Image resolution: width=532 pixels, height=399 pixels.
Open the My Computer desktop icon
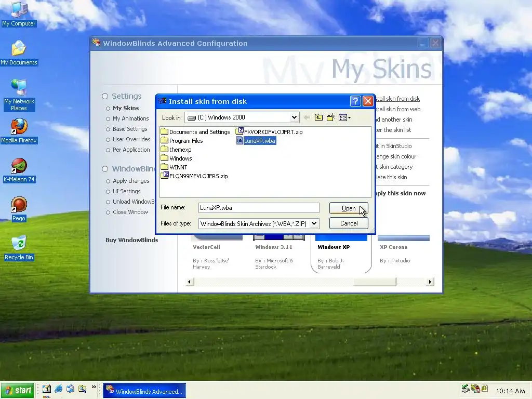19,14
